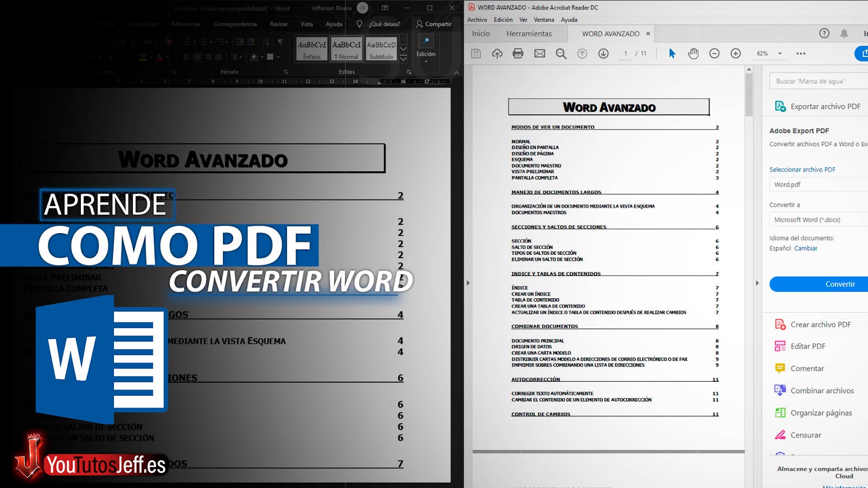Screen dimensions: 868x488
Task: Click the lightbulb ¿Qué desea? in Word
Action: pos(359,24)
